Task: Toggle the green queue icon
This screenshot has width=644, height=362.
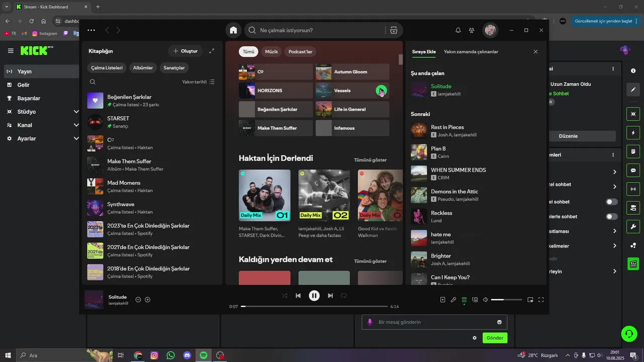Action: click(x=464, y=300)
